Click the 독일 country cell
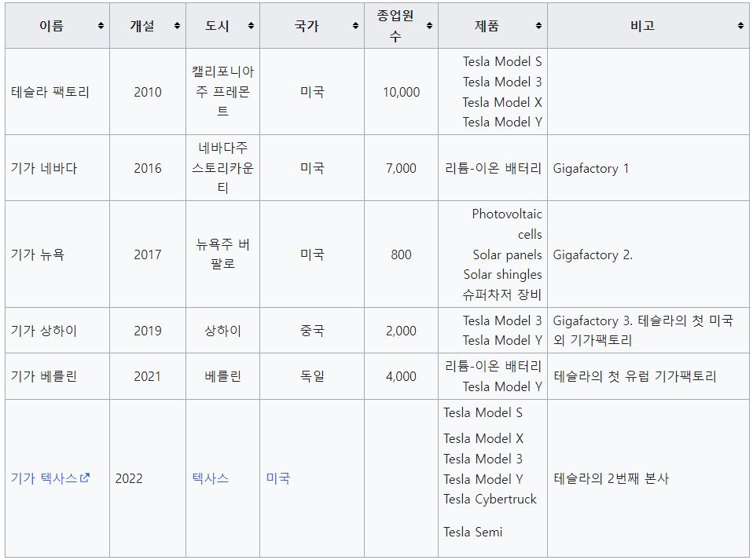753x560 pixels. [x=312, y=376]
